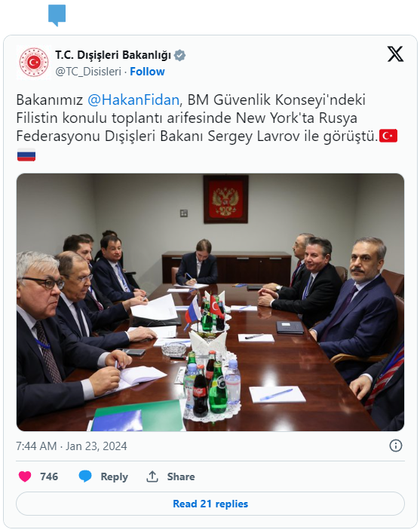
Task: Open the meeting photo in the tweet
Action: coord(210,302)
